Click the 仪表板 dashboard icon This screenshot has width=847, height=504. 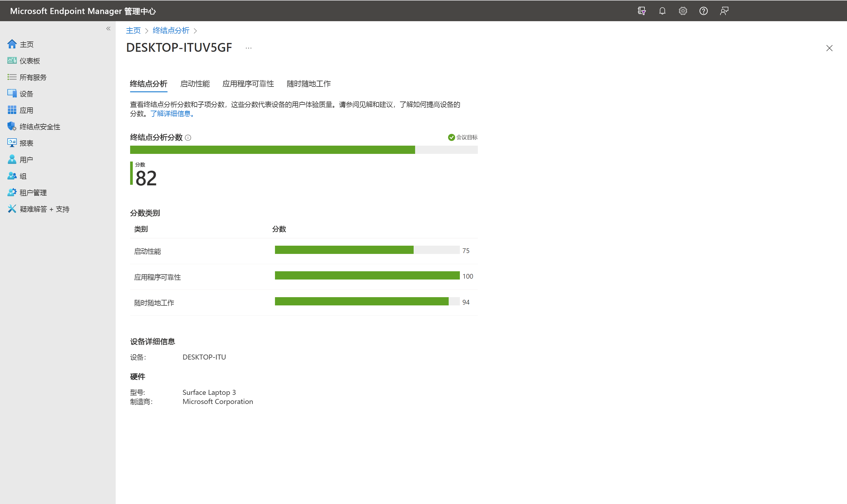click(12, 60)
